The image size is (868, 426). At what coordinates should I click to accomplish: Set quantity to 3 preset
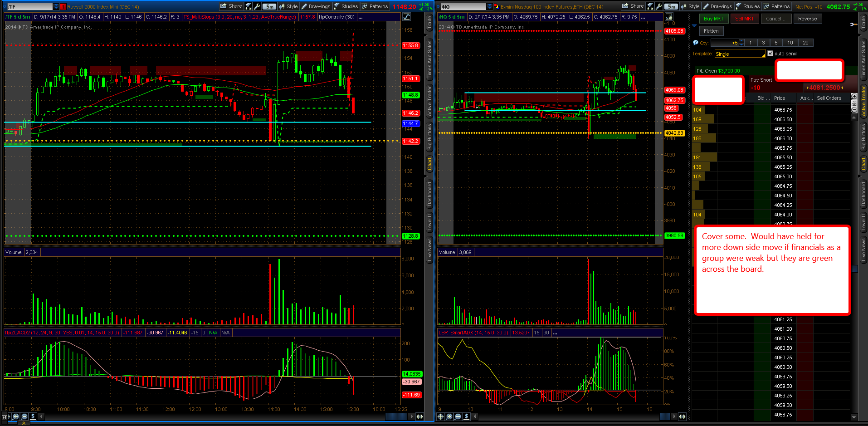point(764,43)
